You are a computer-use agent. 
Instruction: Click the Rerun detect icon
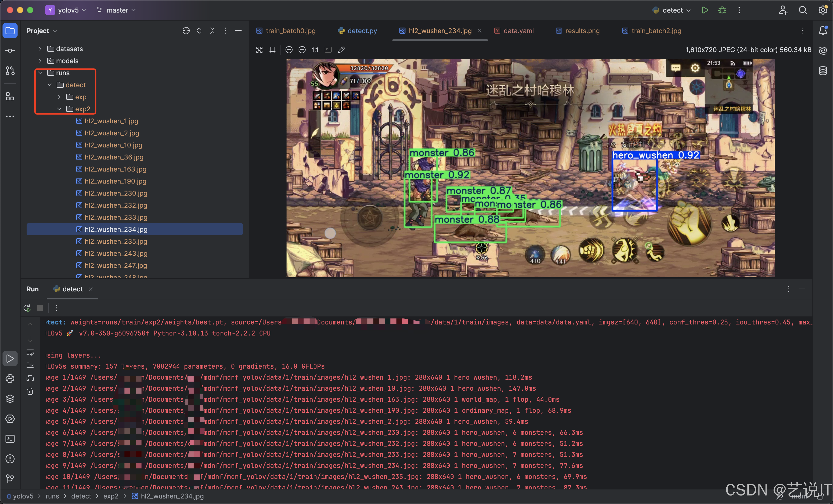[27, 308]
